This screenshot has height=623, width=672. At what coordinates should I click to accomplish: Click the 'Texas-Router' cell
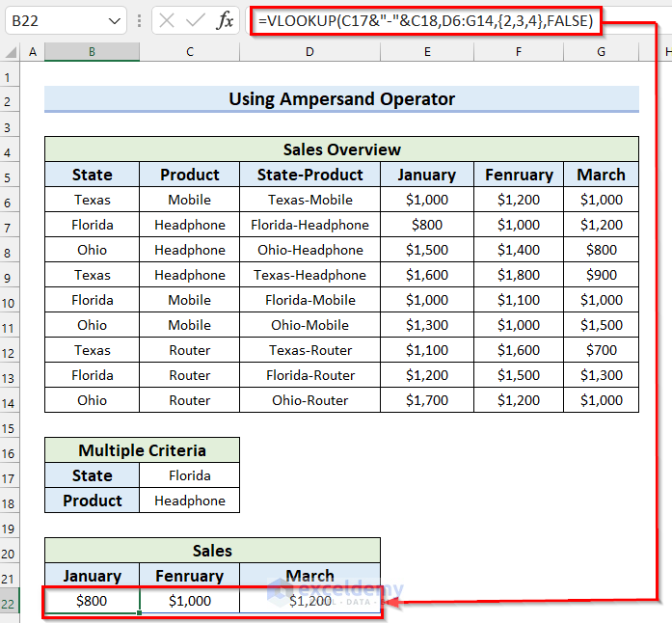[x=309, y=350]
